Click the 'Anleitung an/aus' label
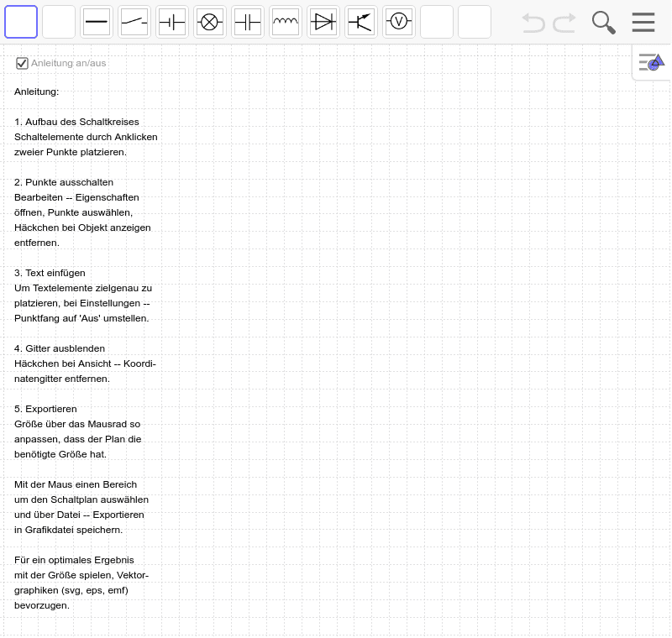672x638 pixels. point(69,63)
